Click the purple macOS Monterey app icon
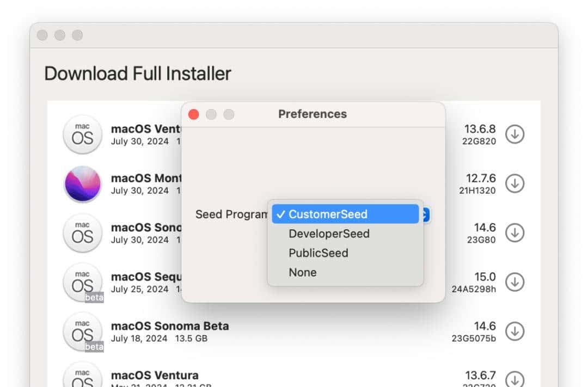Image resolution: width=588 pixels, height=387 pixels. click(x=82, y=183)
